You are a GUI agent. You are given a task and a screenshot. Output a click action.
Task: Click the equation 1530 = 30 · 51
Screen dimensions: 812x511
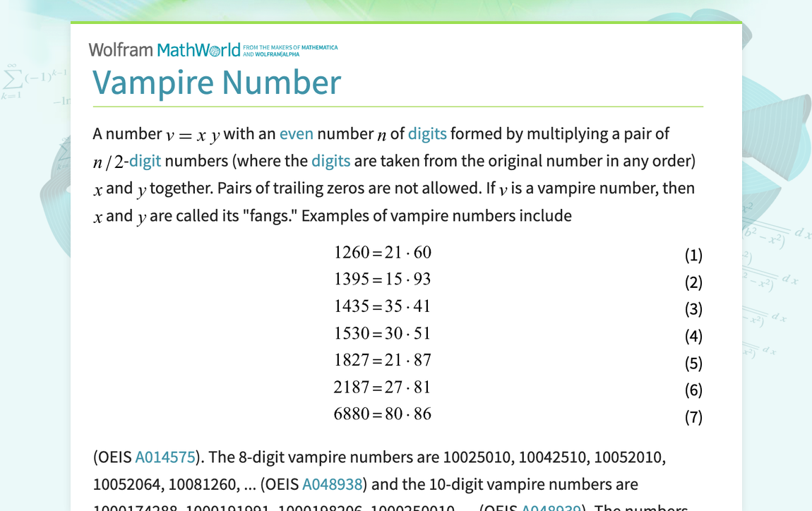tap(383, 333)
